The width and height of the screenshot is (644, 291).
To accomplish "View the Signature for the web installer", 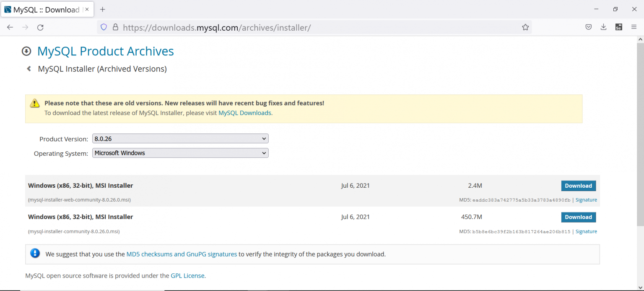I will click(586, 199).
